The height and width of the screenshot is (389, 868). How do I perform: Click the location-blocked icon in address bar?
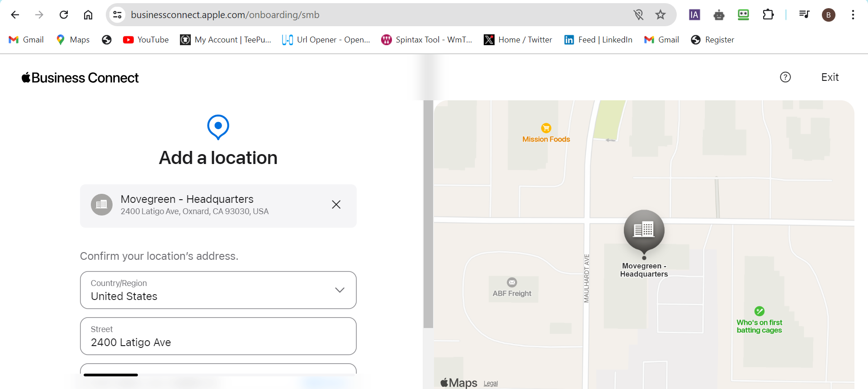(x=638, y=15)
